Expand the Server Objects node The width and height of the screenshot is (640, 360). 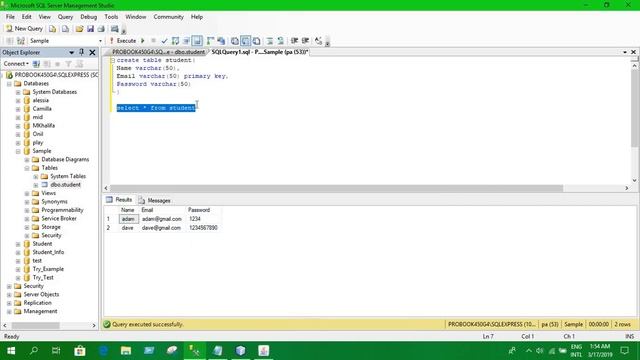[x=9, y=294]
